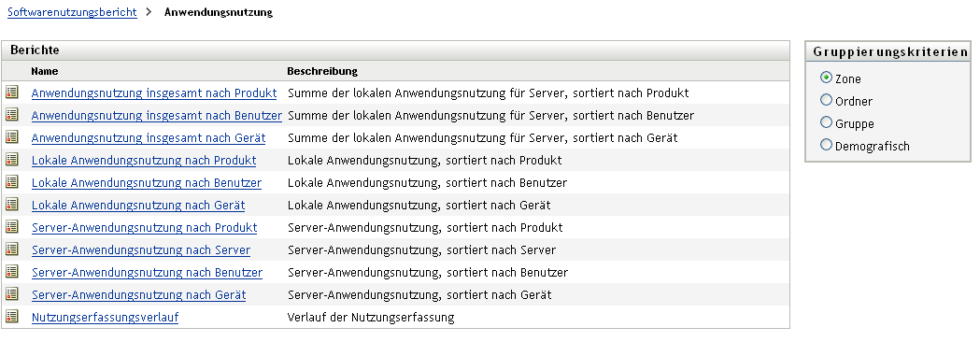
Task: Click the Anwendungsnutzung breadcrumb text
Action: click(218, 12)
